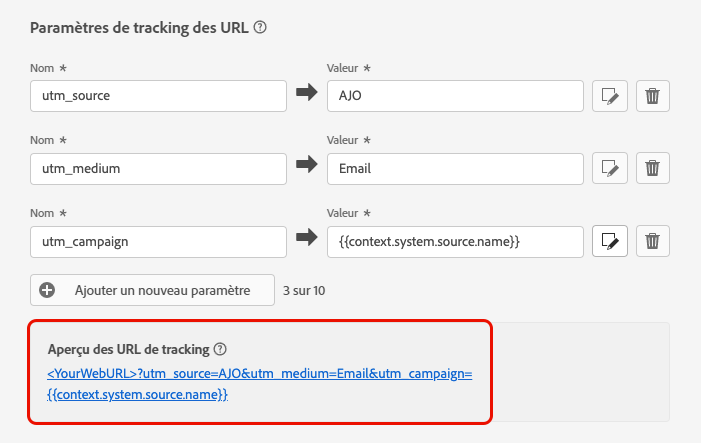
Task: Delete the utm_medium parameter row
Action: 652,168
